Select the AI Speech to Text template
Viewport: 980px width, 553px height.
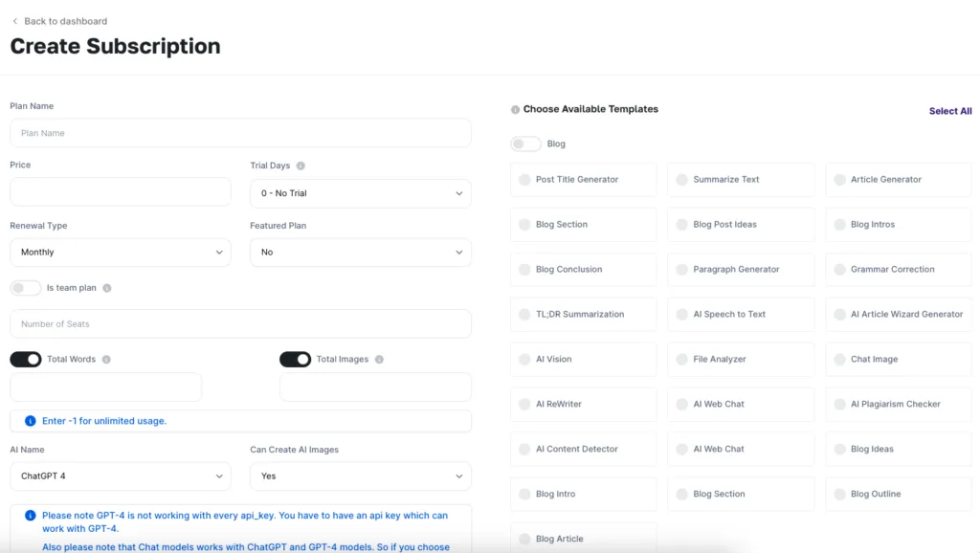[x=741, y=315]
